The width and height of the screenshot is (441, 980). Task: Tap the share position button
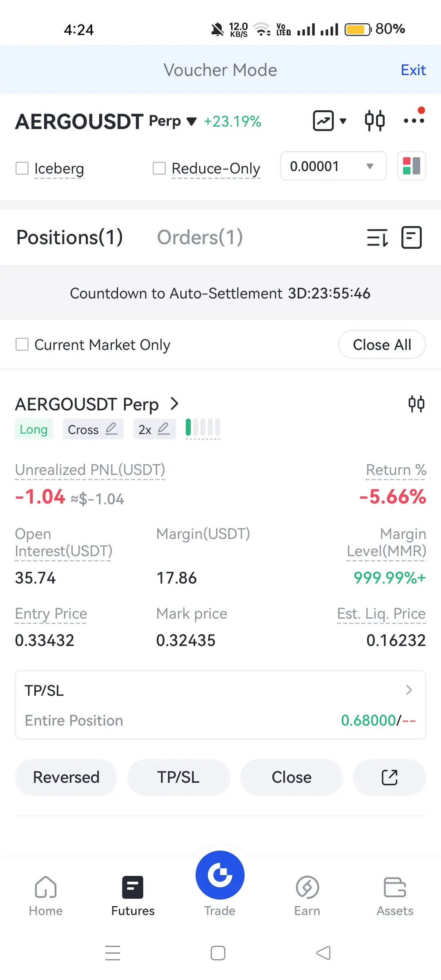(x=389, y=777)
